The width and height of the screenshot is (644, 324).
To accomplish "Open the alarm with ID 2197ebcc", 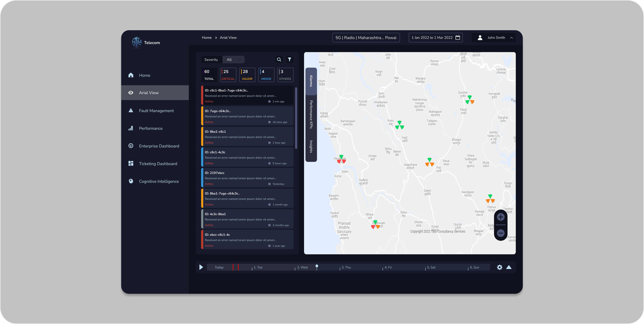I will pos(247,178).
